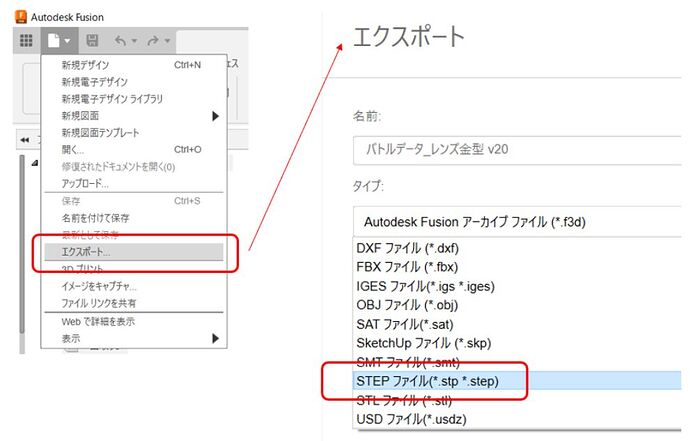Viewport: 690px width, 441px height.
Task: Choose ファイル リンクを共有 menu entry
Action: 134,303
